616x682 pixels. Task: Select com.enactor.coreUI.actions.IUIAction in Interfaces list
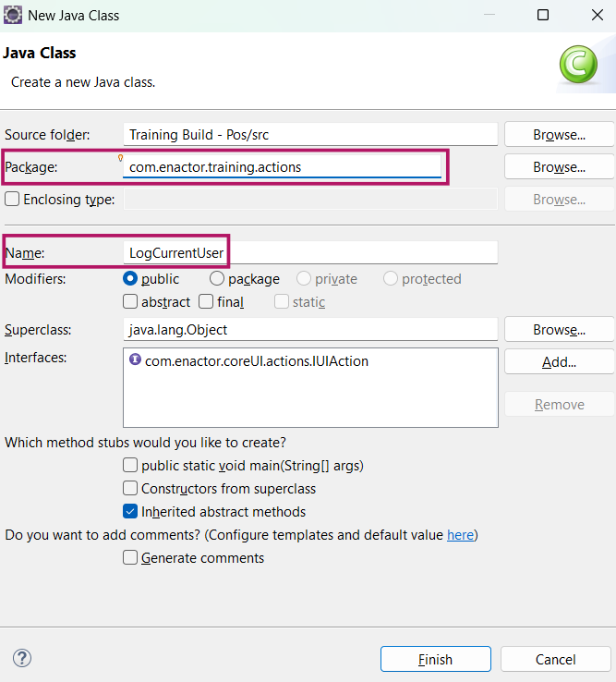257,361
